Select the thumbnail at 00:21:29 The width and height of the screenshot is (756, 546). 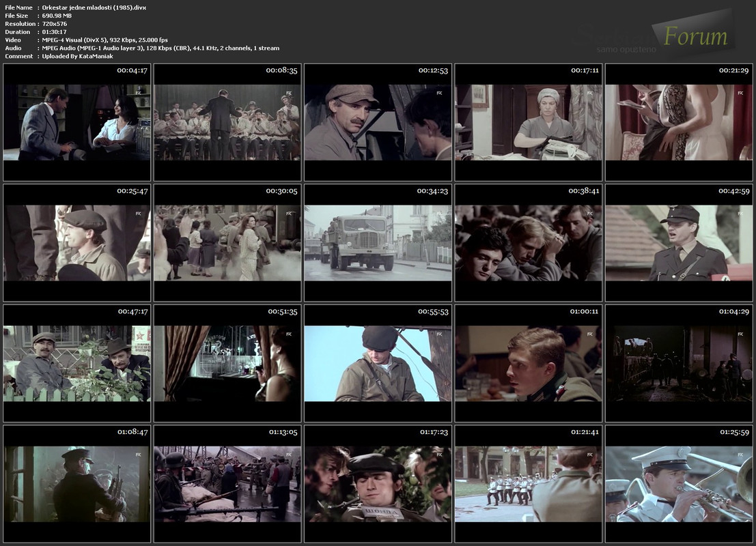(679, 122)
